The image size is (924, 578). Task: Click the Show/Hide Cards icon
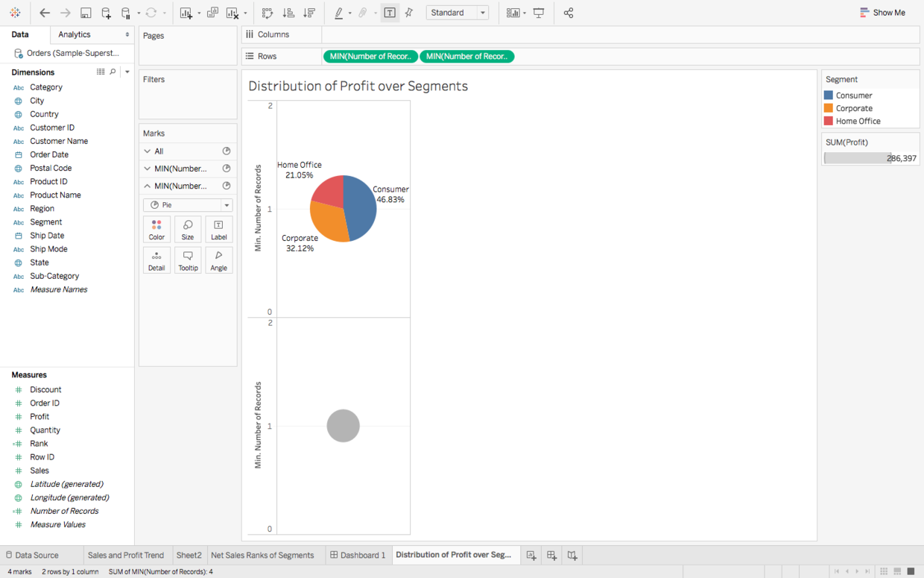pos(513,13)
